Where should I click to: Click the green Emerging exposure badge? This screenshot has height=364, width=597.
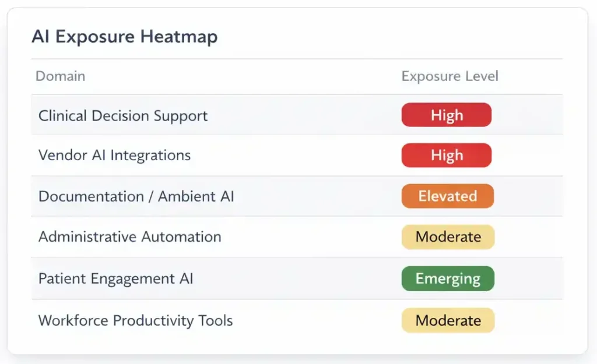tap(448, 278)
